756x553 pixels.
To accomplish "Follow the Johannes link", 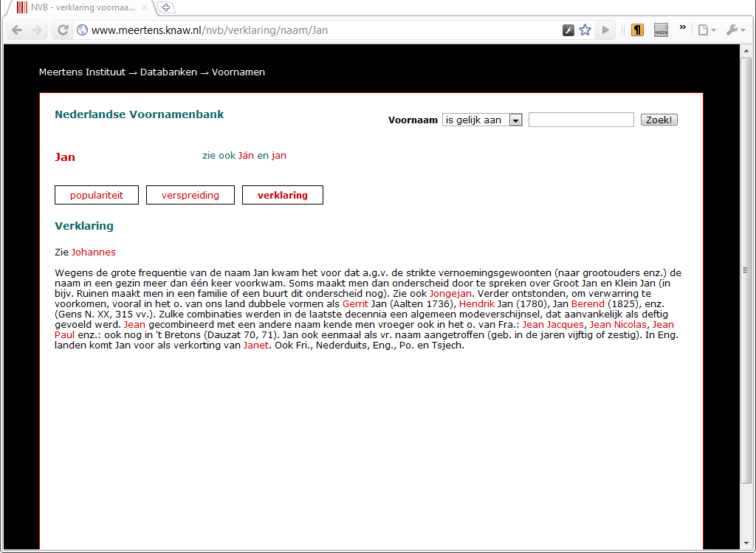I will pos(93,252).
